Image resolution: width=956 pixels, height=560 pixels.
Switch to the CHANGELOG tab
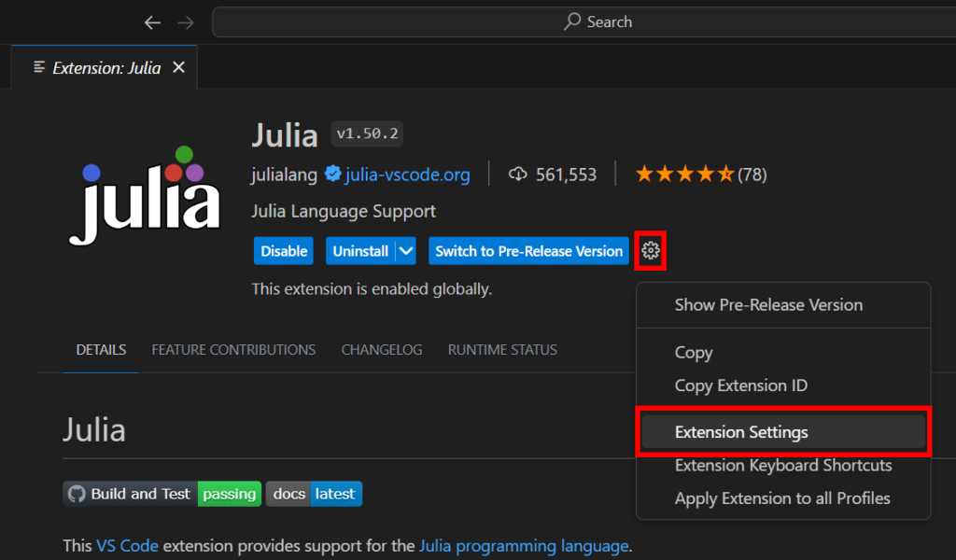click(x=382, y=350)
